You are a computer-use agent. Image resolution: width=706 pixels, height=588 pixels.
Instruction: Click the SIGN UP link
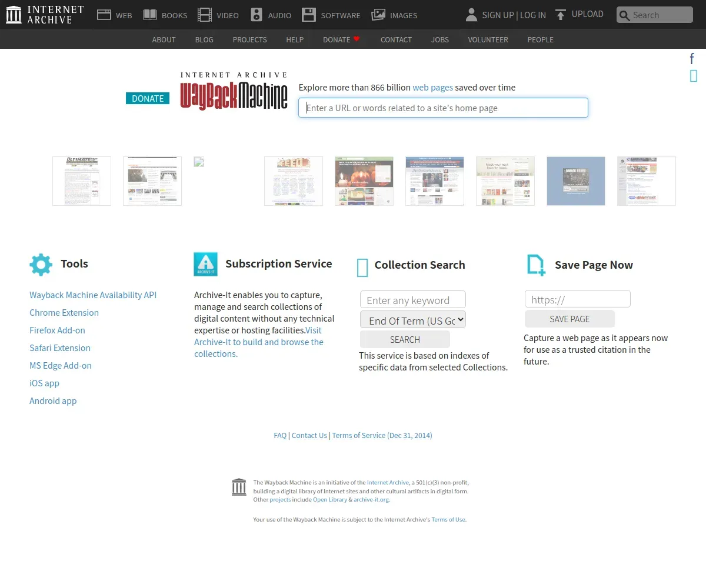(x=498, y=15)
